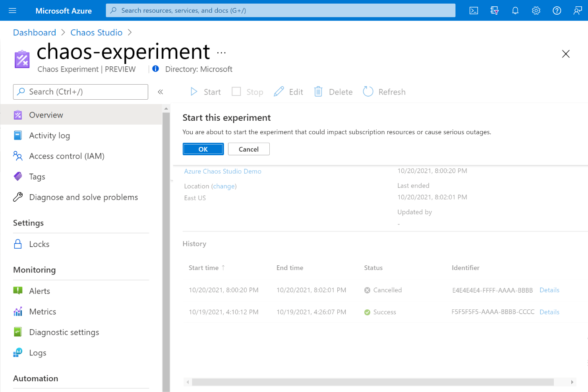
Task: Open the more options ellipsis beside chaos-experiment
Action: 221,52
